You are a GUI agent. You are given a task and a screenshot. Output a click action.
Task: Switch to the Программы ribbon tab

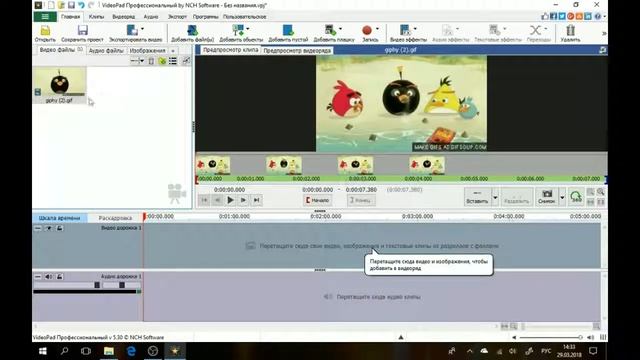205,17
